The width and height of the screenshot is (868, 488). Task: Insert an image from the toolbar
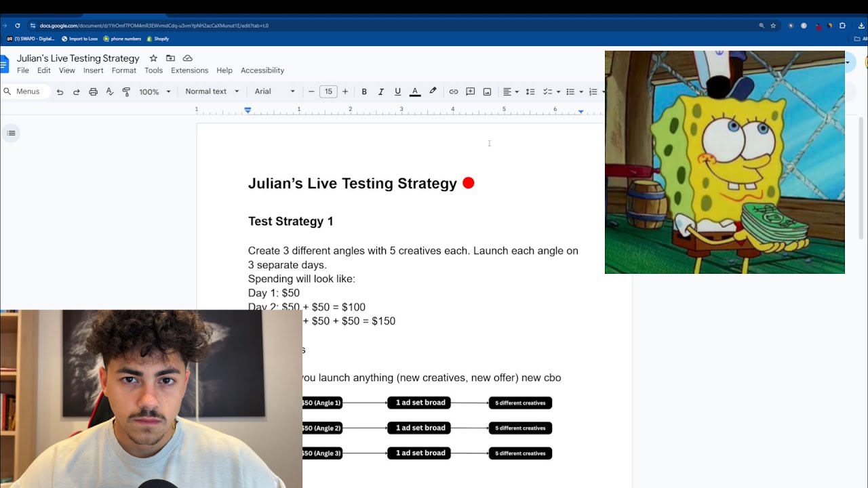[487, 91]
